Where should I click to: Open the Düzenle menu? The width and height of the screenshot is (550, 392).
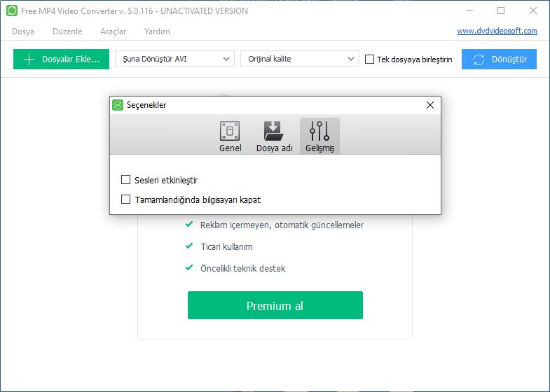click(67, 31)
